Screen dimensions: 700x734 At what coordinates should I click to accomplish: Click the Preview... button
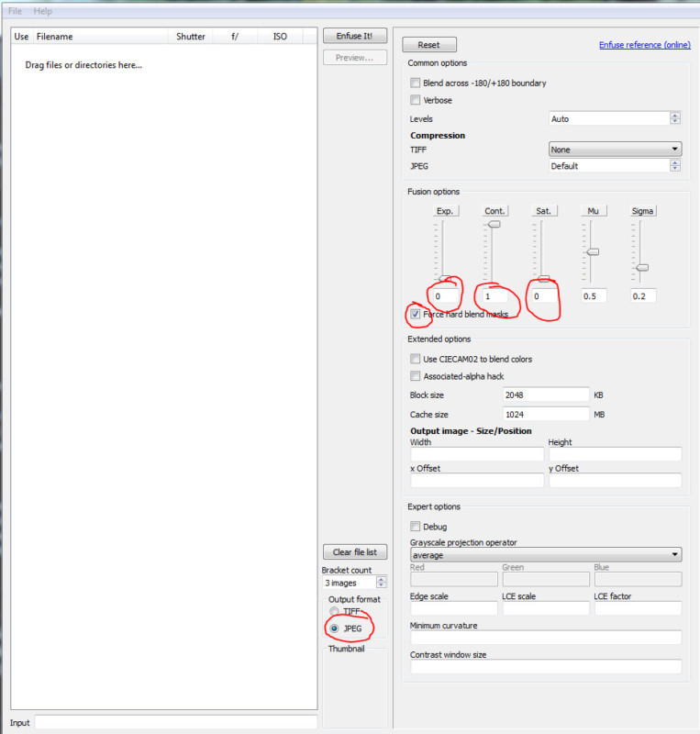coord(354,58)
